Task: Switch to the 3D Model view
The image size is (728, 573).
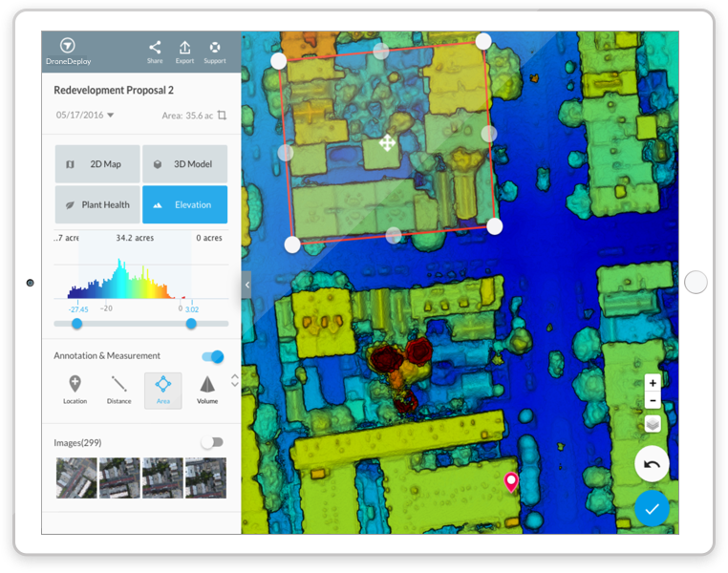Action: tap(184, 164)
